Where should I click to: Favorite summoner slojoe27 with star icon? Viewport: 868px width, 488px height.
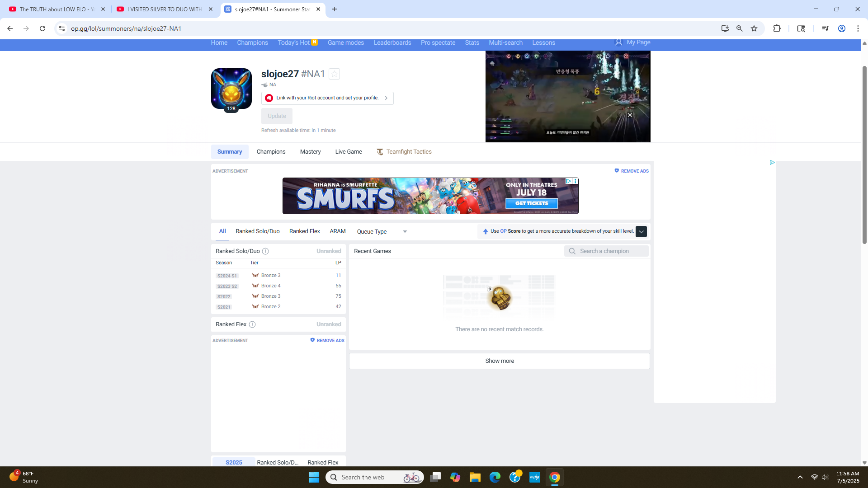[334, 74]
